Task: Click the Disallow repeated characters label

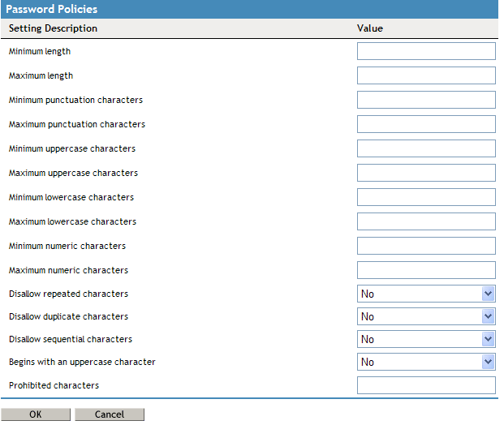Action: (x=68, y=294)
